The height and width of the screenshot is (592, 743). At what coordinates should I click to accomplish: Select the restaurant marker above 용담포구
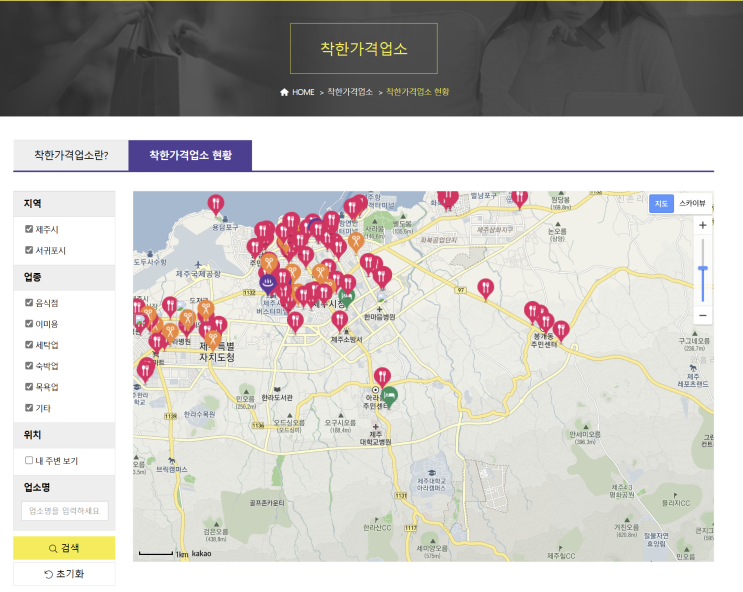pos(216,205)
